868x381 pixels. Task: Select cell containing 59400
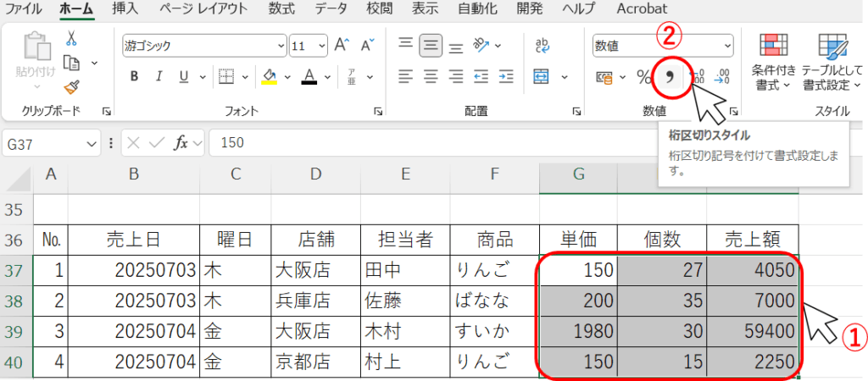752,330
